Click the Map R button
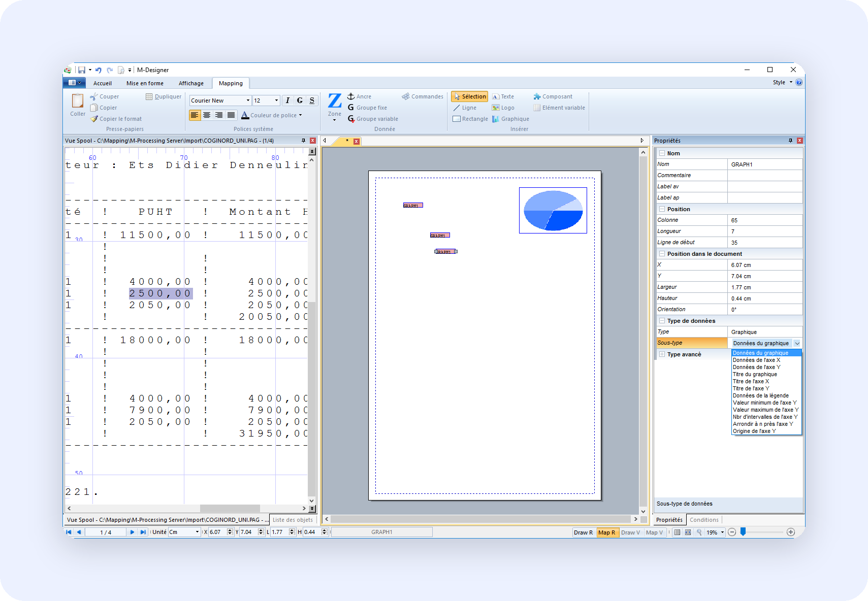The height and width of the screenshot is (601, 868). click(607, 532)
